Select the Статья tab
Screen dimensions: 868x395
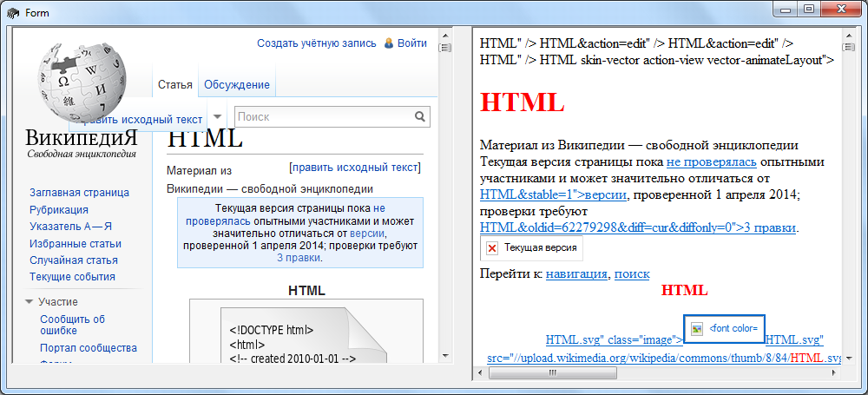174,84
